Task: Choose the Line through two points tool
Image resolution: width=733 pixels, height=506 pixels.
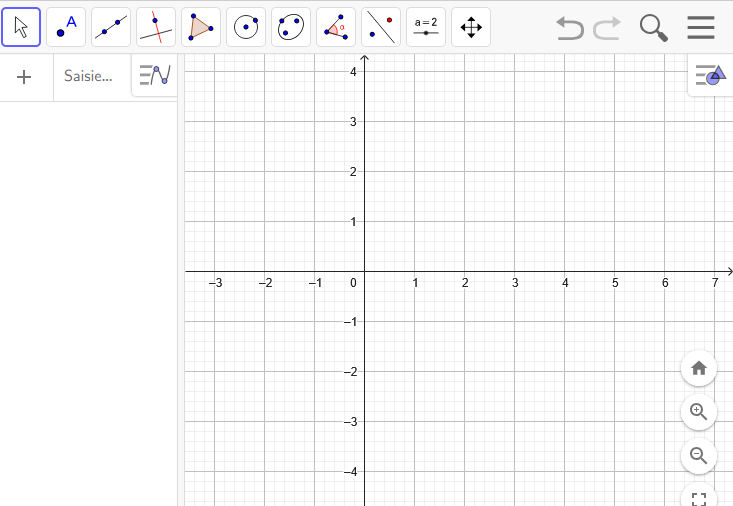Action: [111, 27]
